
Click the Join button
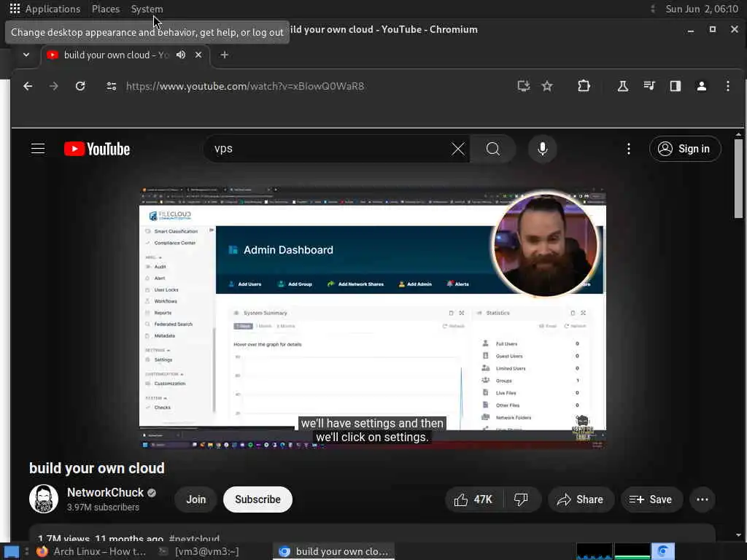pyautogui.click(x=196, y=499)
